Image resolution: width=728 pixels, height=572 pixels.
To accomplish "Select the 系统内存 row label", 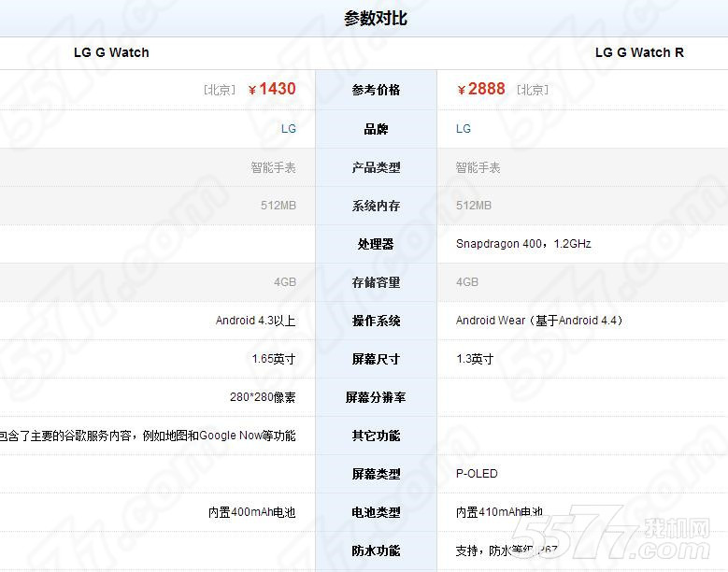I will point(376,206).
